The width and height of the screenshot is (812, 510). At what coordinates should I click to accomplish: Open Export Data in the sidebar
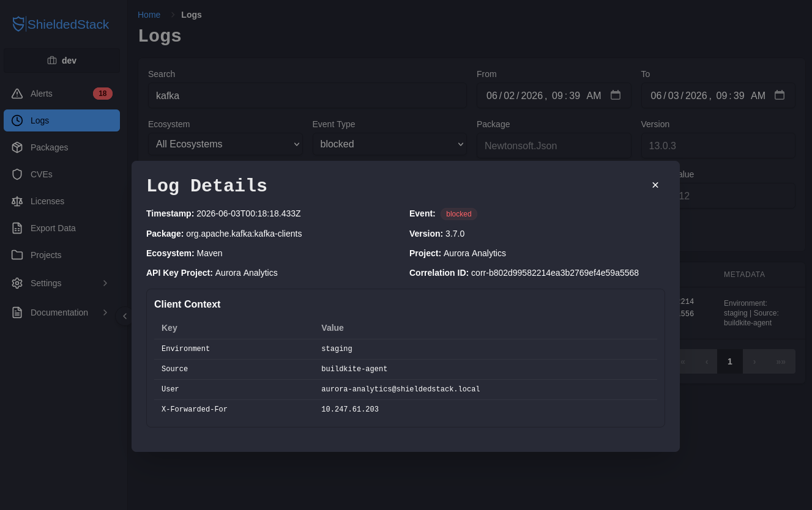tap(62, 228)
